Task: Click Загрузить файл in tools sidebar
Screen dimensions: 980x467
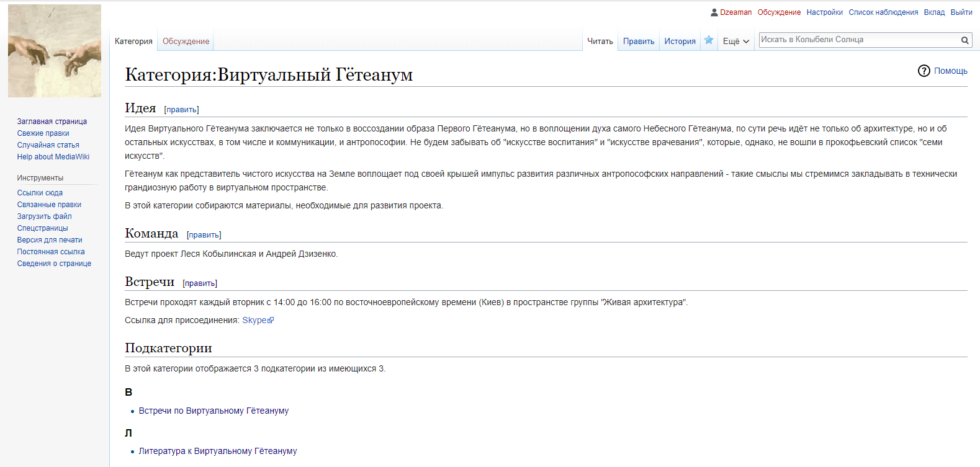Action: pyautogui.click(x=45, y=216)
